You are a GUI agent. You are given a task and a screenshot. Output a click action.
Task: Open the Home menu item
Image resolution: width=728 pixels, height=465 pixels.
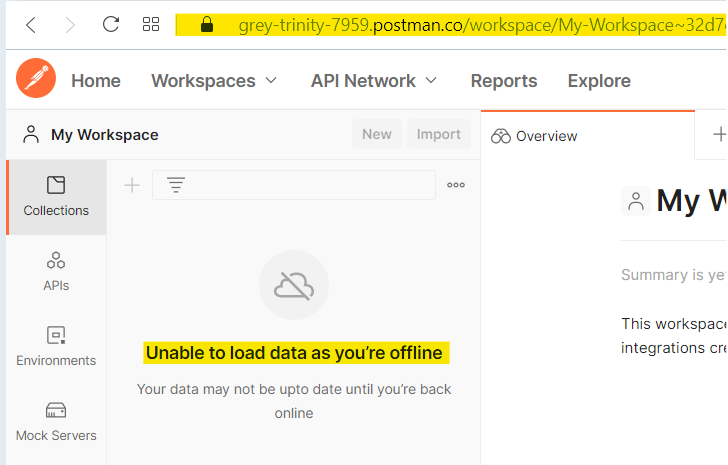96,81
